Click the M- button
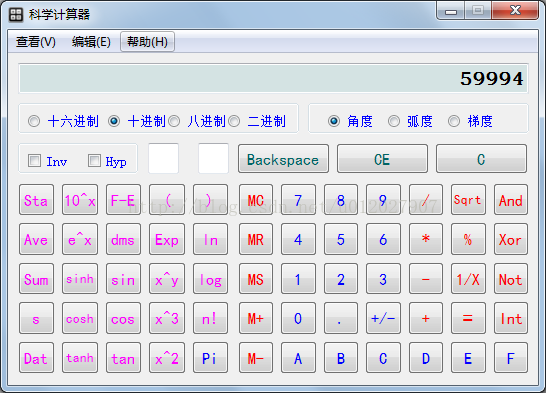This screenshot has height=393, width=546. pyautogui.click(x=256, y=357)
